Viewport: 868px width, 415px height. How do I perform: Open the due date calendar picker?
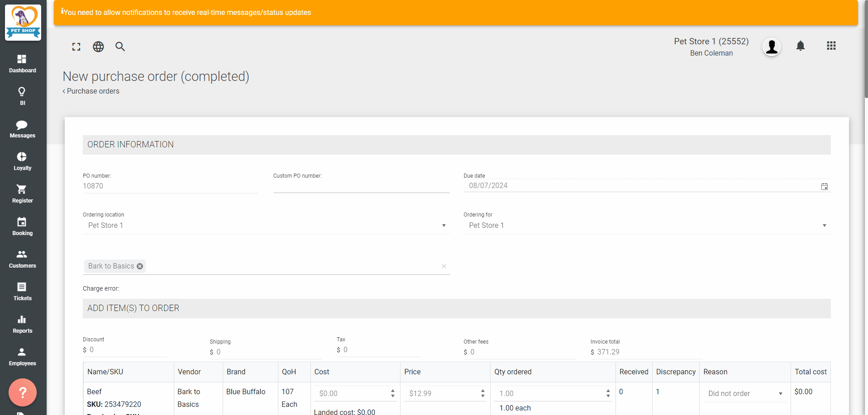click(x=825, y=186)
